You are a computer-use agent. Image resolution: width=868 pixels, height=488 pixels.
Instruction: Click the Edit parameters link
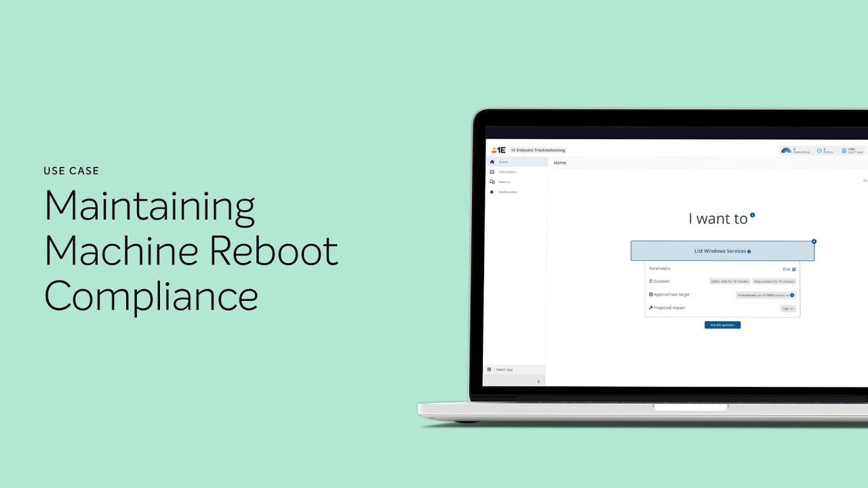789,269
